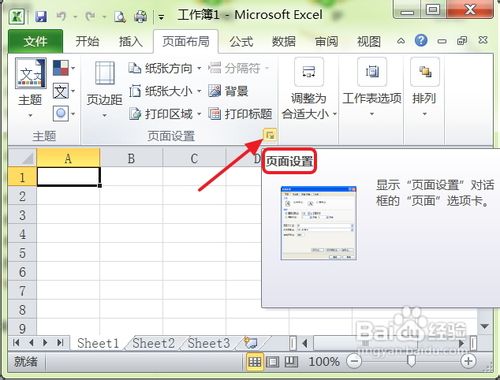Viewport: 500px width, 380px height.
Task: Click the Save icon in quick access toolbar
Action: coord(41,16)
